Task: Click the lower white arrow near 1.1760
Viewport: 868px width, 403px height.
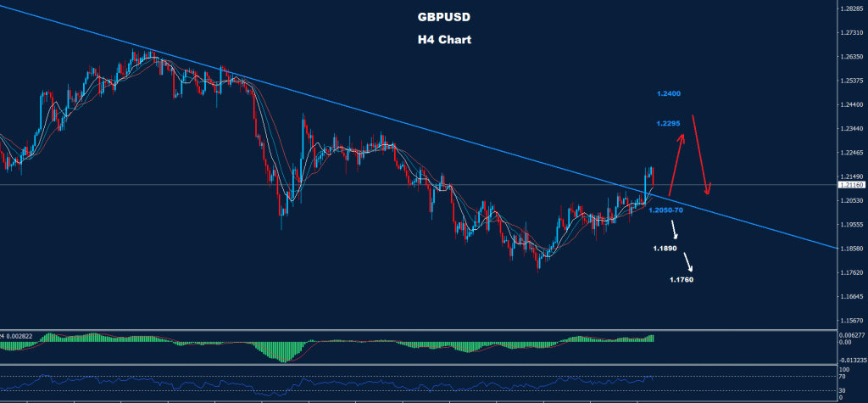Action: [688, 262]
